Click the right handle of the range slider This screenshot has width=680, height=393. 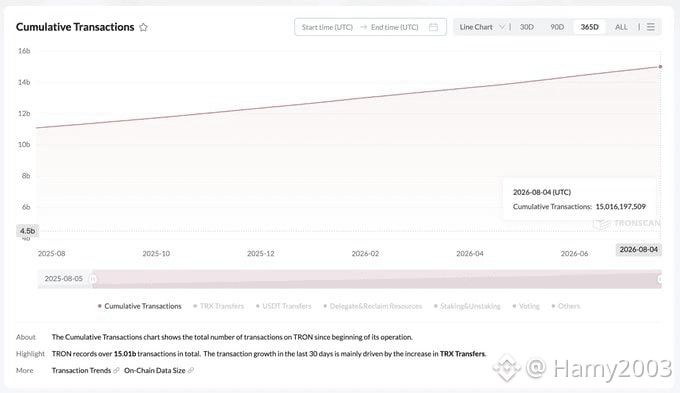click(660, 279)
